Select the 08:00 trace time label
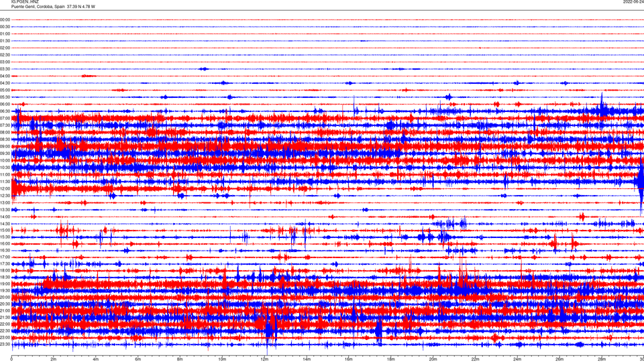 click(5, 132)
